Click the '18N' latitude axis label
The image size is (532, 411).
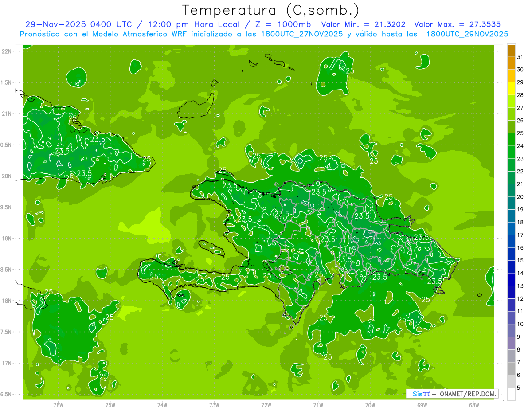click(7, 301)
